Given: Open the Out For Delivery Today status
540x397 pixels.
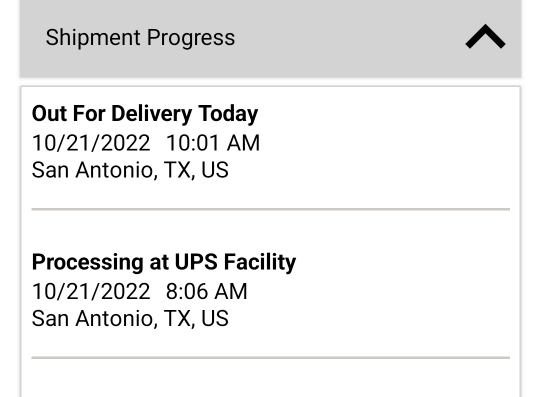Looking at the screenshot, I should [145, 114].
